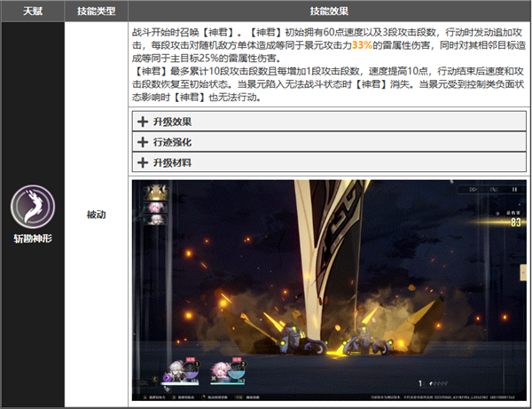Click the 天赋 column header
Image resolution: width=532 pixels, height=409 pixels.
33,12
